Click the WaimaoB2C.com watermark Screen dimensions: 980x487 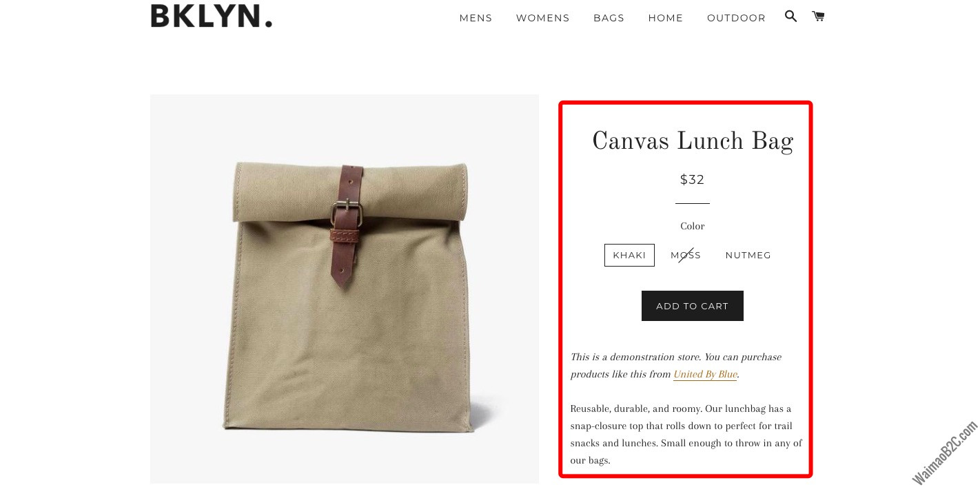click(945, 453)
